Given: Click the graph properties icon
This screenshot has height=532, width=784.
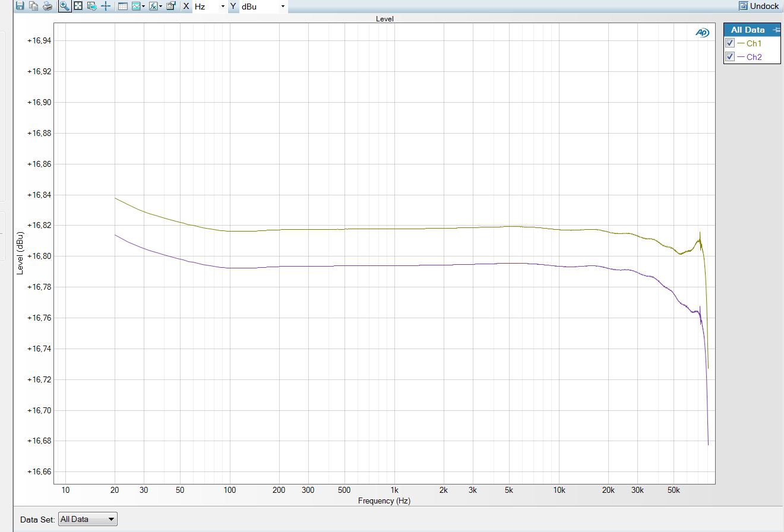Looking at the screenshot, I should point(171,6).
